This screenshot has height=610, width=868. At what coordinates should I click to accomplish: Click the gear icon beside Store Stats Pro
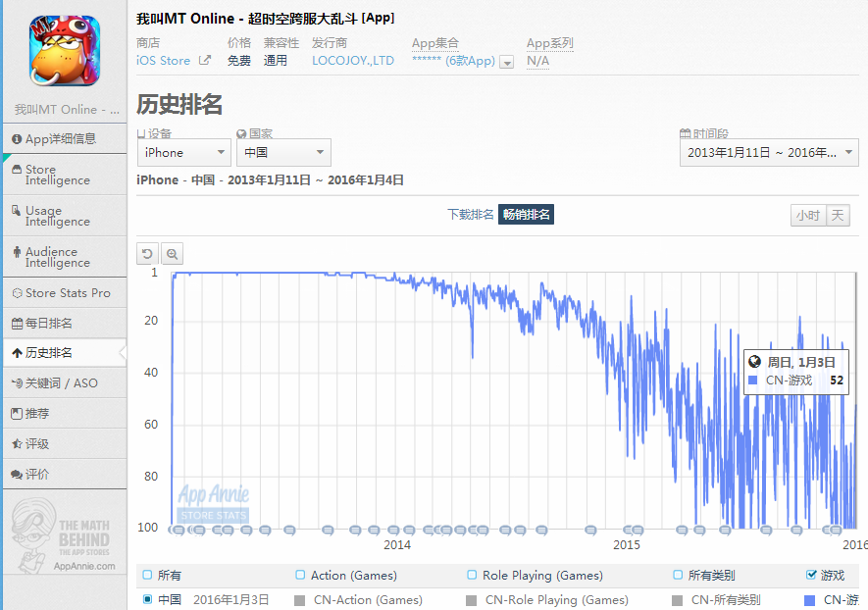pyautogui.click(x=17, y=293)
